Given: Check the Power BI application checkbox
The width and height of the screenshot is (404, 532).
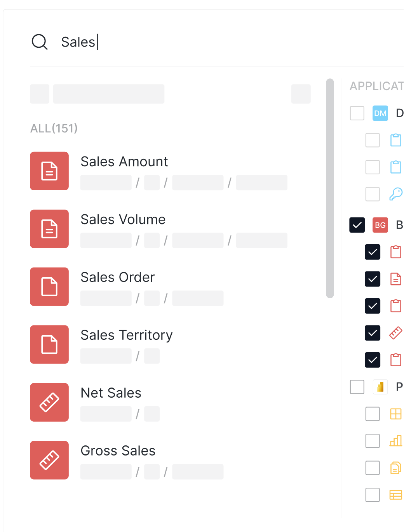Looking at the screenshot, I should point(357,387).
